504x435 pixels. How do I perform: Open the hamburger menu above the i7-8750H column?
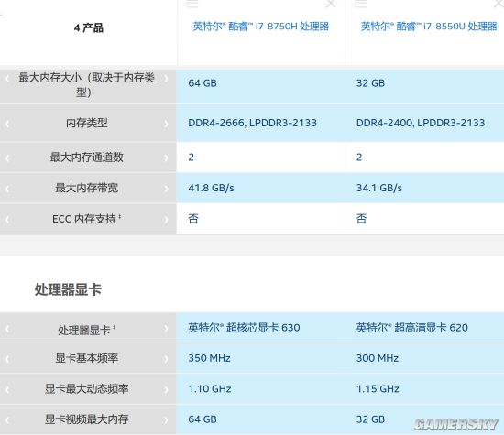coord(192,4)
